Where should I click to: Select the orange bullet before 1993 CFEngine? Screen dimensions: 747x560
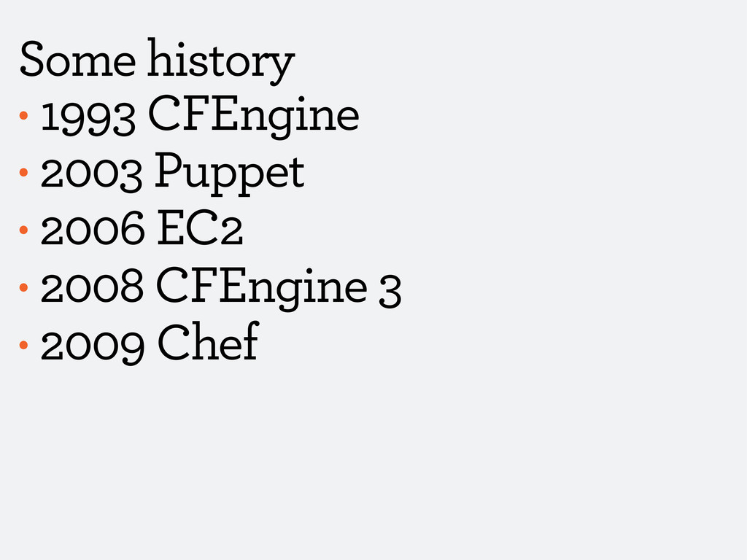click(23, 115)
